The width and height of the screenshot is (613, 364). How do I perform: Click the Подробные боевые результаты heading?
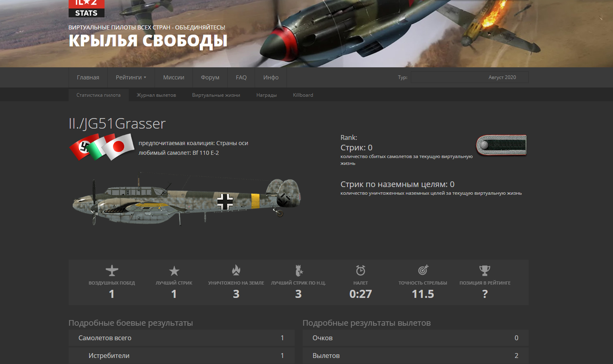coord(131,323)
